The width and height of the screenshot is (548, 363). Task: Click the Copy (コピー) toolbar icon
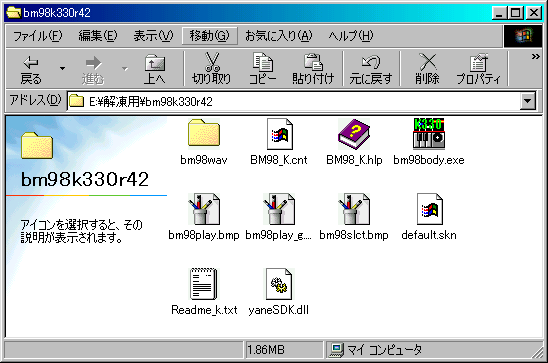click(262, 62)
